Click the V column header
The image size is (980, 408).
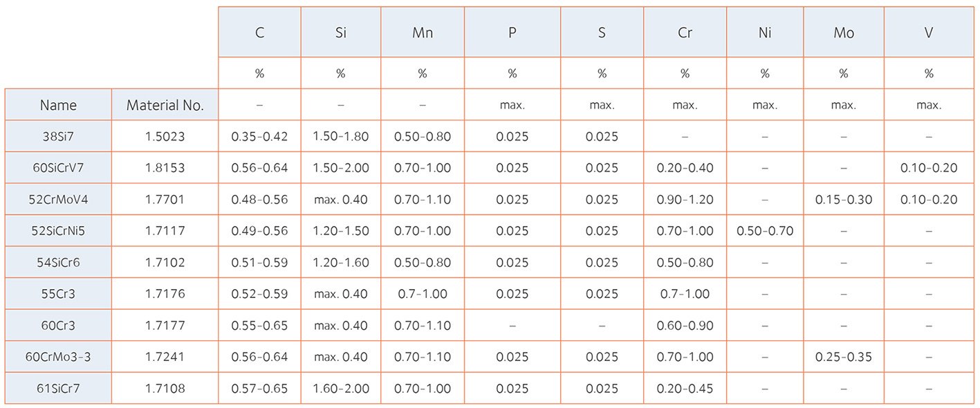coord(928,33)
